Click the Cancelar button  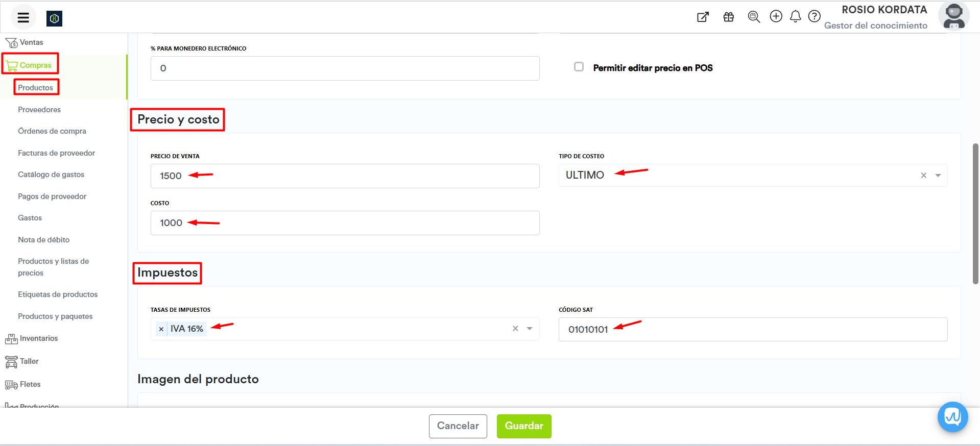coord(458,426)
